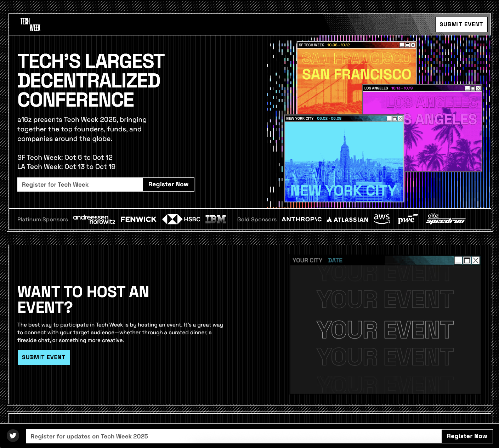
Task: Click the cyan Submit Event button
Action: click(x=44, y=357)
